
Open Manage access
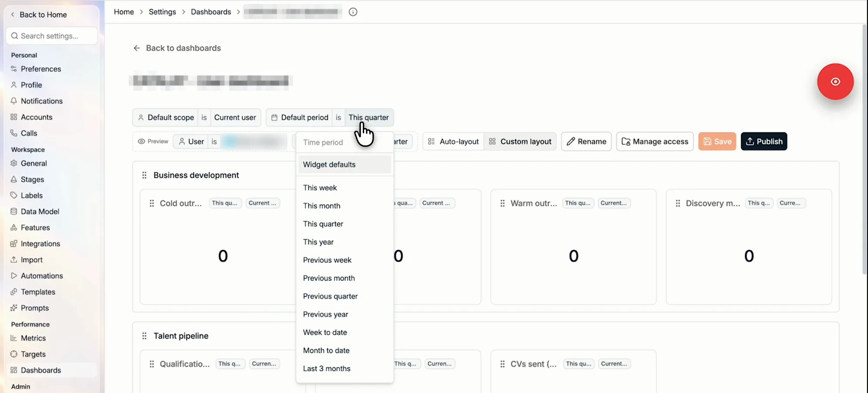point(655,141)
